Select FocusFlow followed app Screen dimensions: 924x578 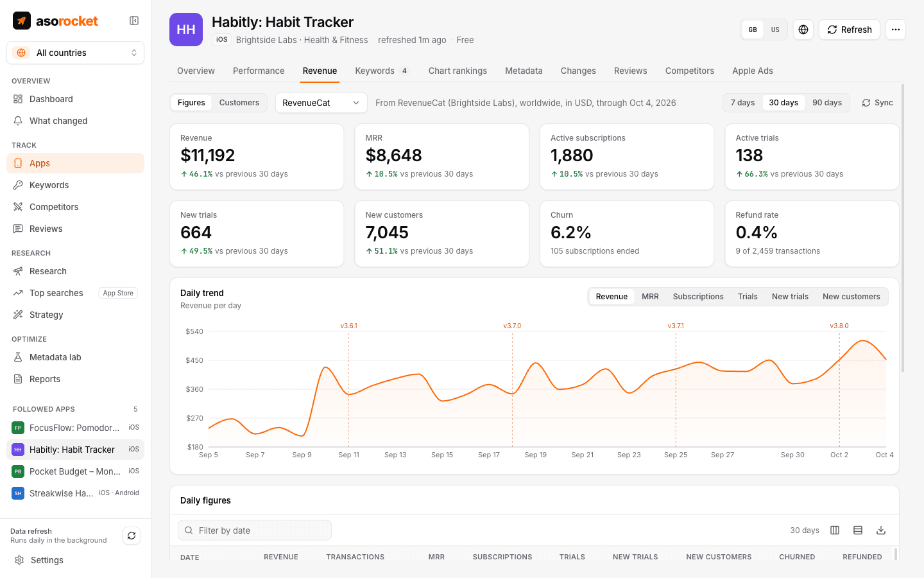click(x=75, y=428)
